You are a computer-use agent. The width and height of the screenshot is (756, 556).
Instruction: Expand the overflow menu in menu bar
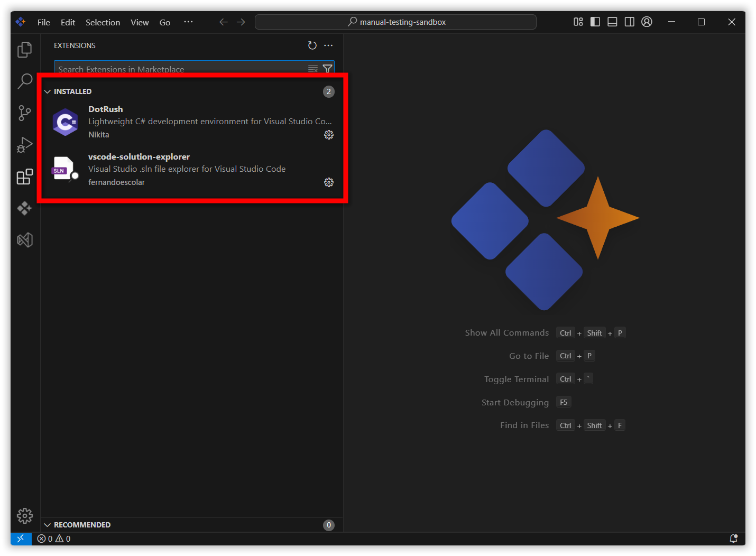tap(188, 22)
